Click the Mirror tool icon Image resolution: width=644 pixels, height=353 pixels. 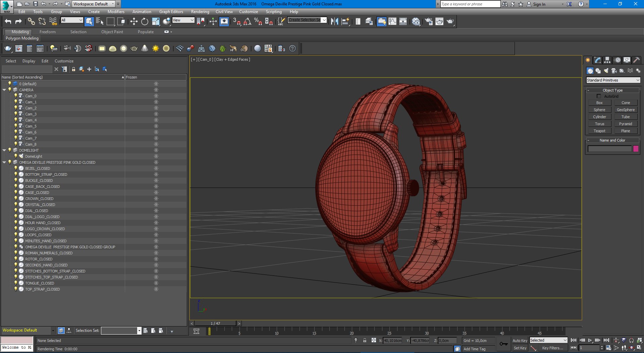[334, 21]
